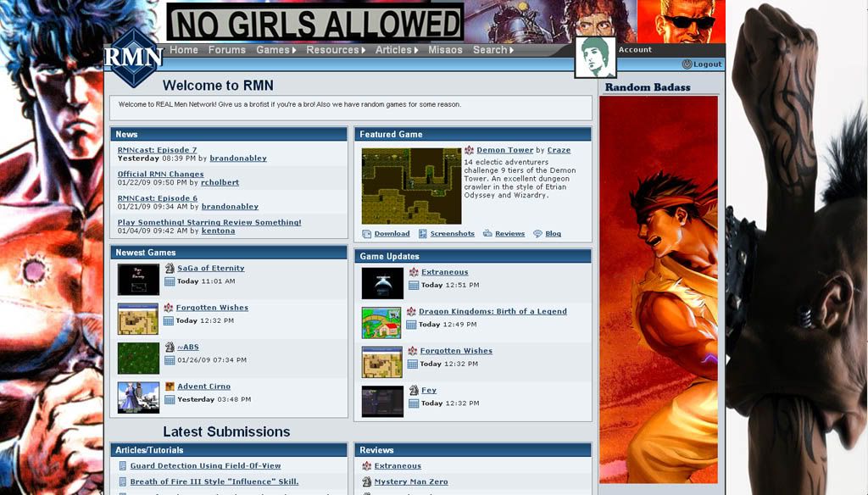Open the Articles dropdown menu
This screenshot has height=495, width=868.
coord(397,50)
